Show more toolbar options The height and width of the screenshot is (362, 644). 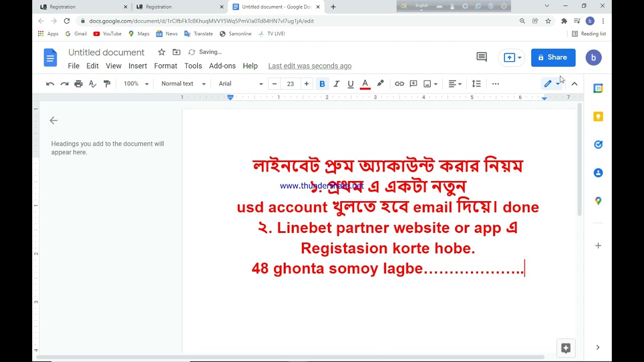coord(496,84)
